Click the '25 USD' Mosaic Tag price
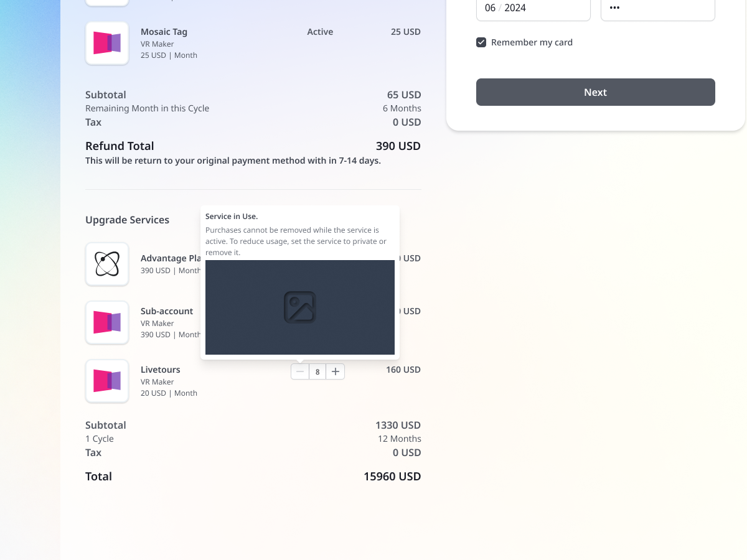The image size is (747, 560). [406, 32]
